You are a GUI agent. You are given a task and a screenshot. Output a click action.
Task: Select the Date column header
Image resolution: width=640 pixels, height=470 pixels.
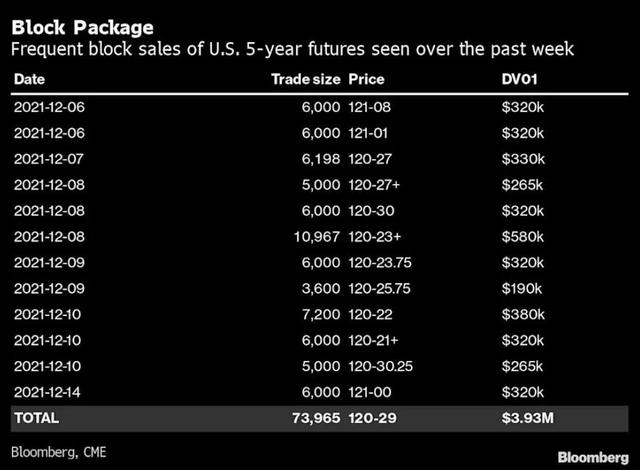click(29, 78)
